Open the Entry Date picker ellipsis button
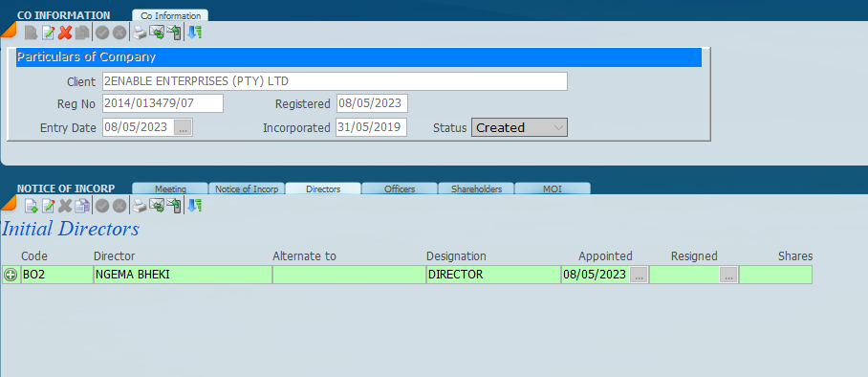The height and width of the screenshot is (377, 868). [184, 127]
